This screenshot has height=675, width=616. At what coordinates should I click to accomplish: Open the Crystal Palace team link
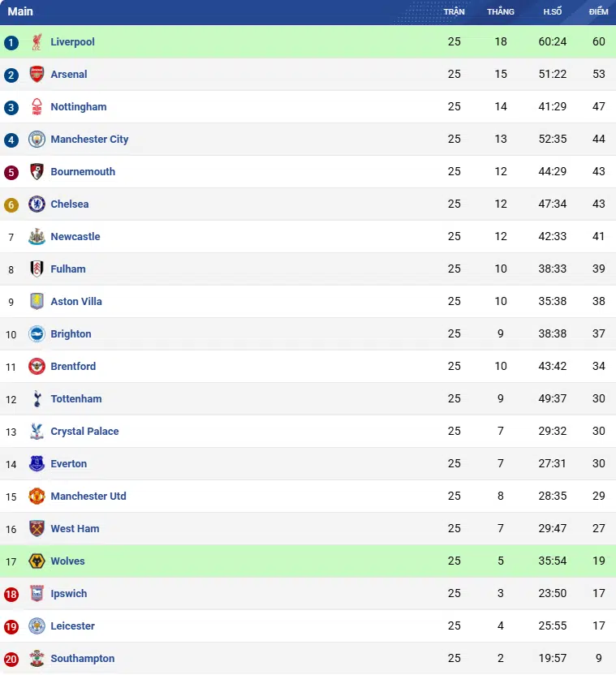click(x=84, y=432)
